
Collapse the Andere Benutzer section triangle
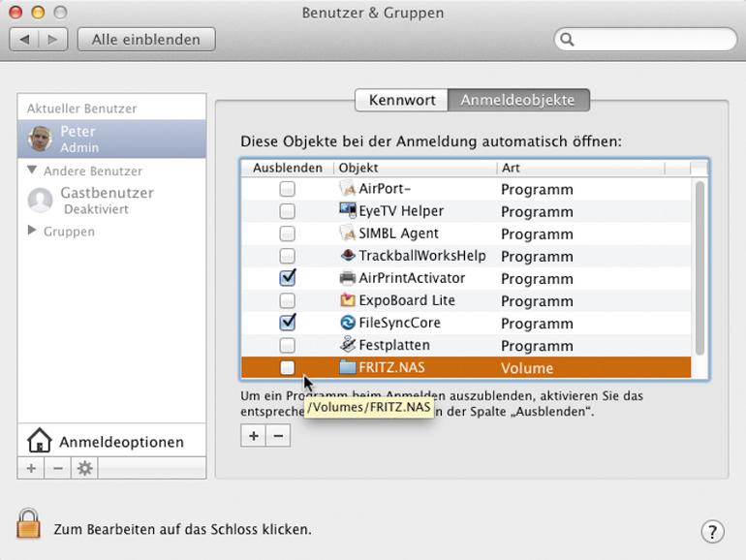point(32,170)
